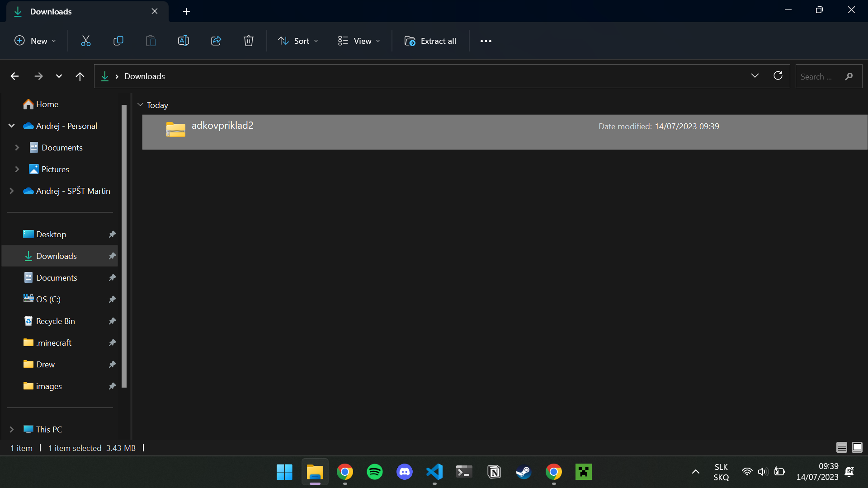This screenshot has width=868, height=488.
Task: Collapse Andrej - Personal tree node
Action: pos(12,126)
